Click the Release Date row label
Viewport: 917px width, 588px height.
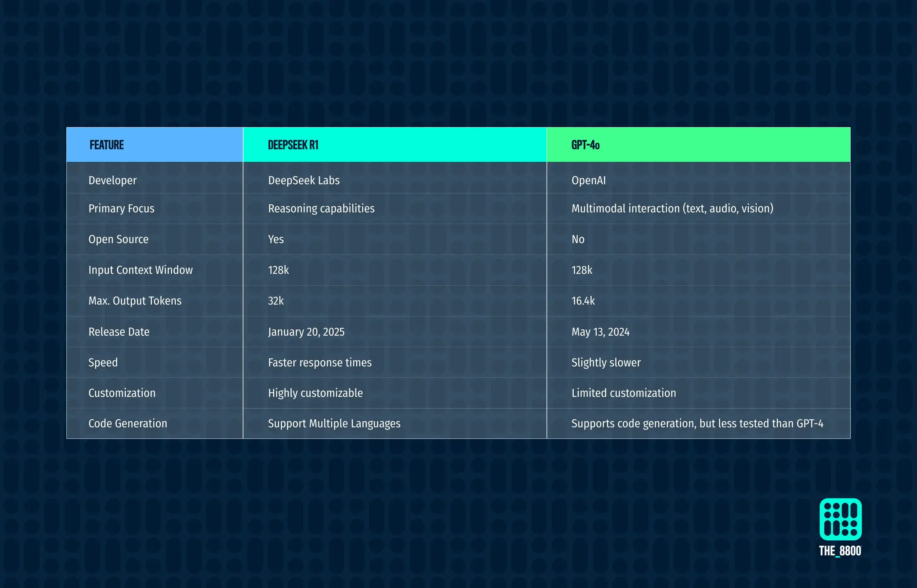pyautogui.click(x=119, y=332)
